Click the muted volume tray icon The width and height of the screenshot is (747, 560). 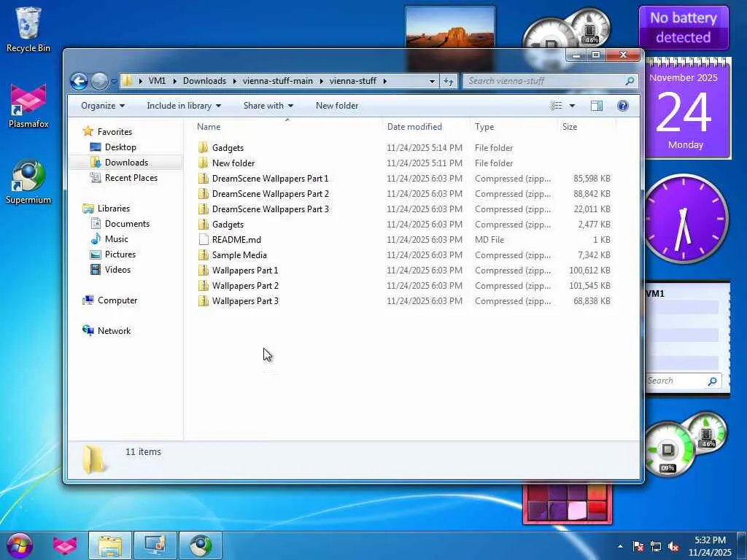pyautogui.click(x=673, y=547)
